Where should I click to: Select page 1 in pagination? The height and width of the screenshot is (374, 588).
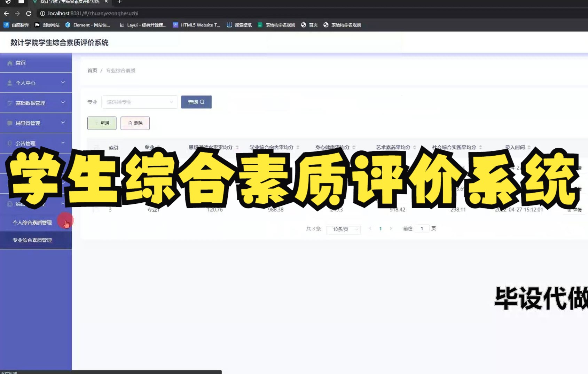click(x=381, y=229)
